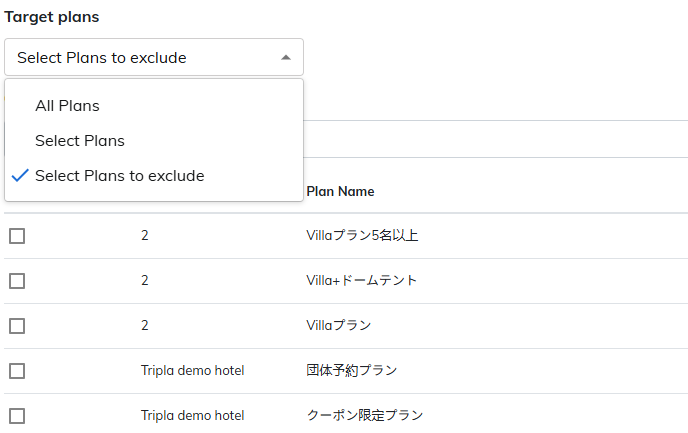Click the 団体予約プラン plan name
The width and height of the screenshot is (688, 433).
(351, 371)
